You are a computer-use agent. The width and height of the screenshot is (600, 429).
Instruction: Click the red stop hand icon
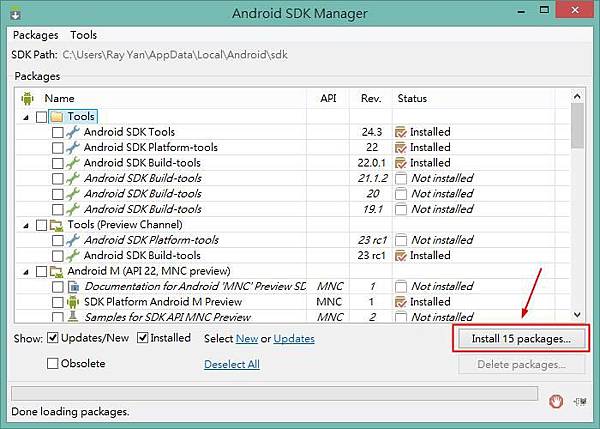[x=556, y=401]
